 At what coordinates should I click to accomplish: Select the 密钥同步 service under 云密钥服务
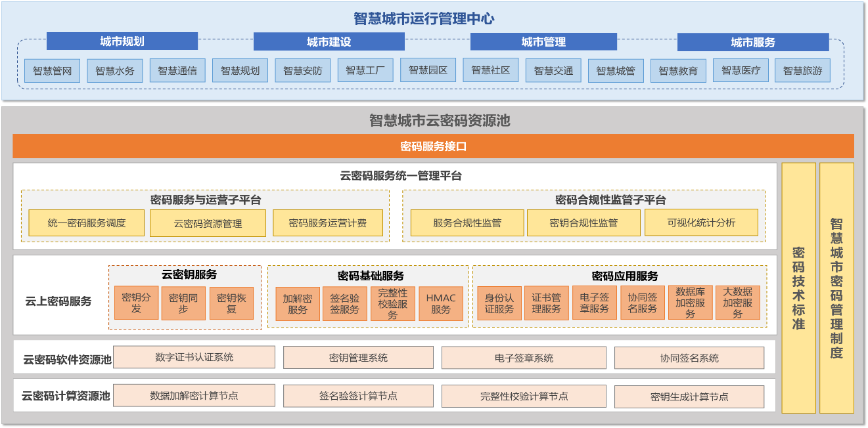coord(183,302)
